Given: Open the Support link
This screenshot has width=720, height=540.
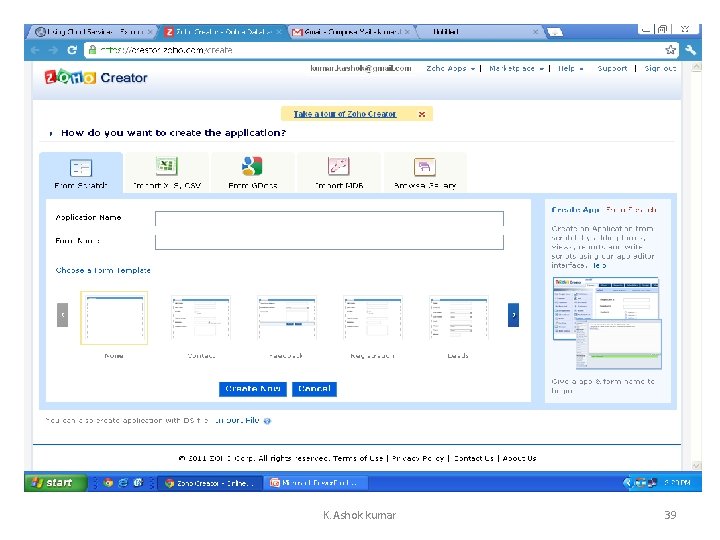Looking at the screenshot, I should pos(612,68).
